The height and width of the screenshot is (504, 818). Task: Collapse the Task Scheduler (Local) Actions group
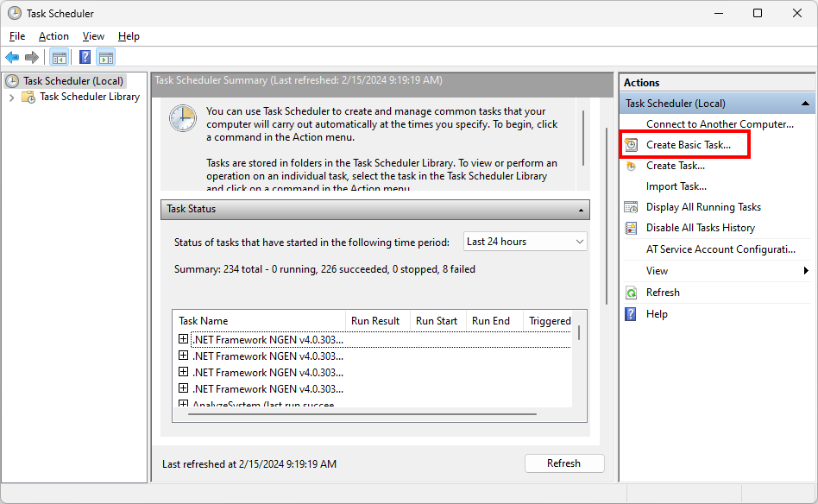[805, 104]
